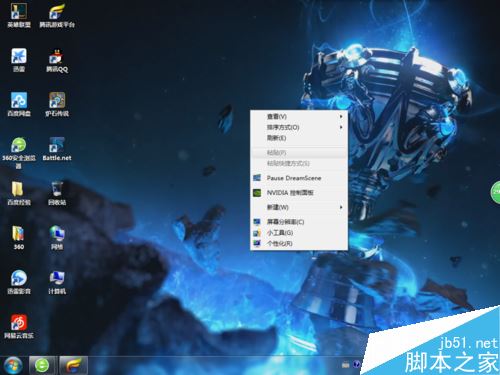Viewport: 500px width, 375px height.
Task: Select the 回收站 recycle bin icon
Action: coord(57,193)
